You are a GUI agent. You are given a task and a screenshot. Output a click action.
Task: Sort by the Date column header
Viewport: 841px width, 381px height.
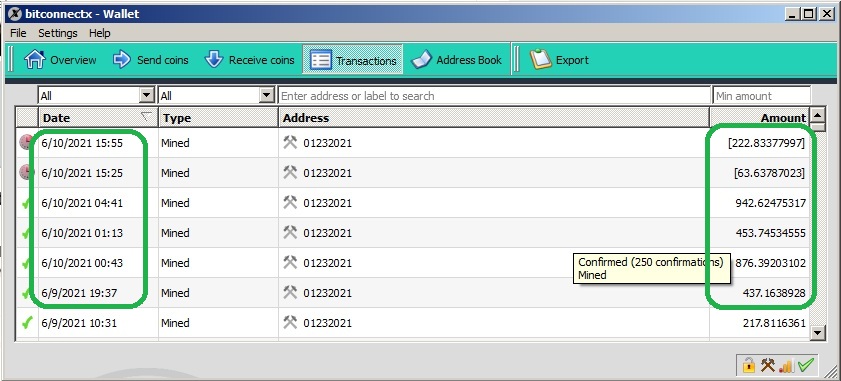[98, 118]
